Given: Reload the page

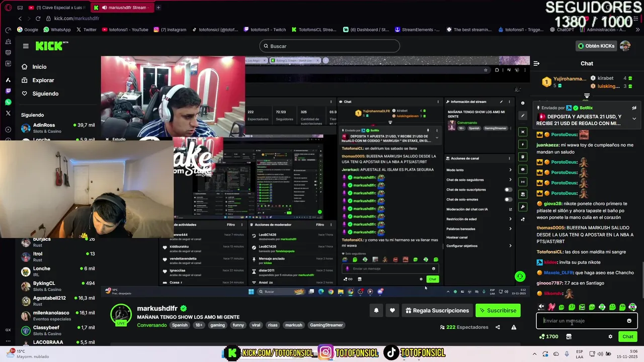Looking at the screenshot, I should click(38, 18).
